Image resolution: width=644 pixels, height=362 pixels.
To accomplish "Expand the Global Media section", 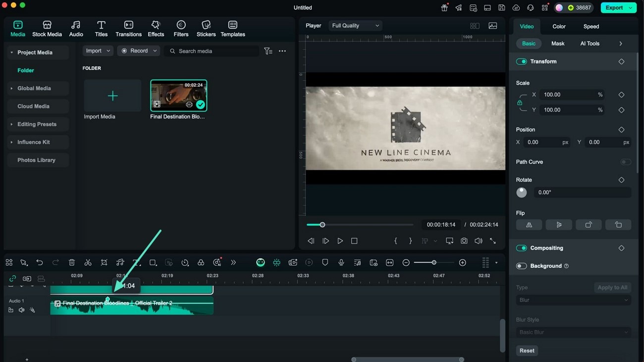I will (11, 88).
